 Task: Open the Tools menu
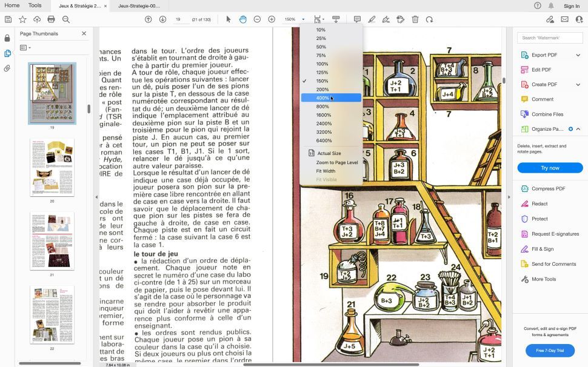(34, 5)
